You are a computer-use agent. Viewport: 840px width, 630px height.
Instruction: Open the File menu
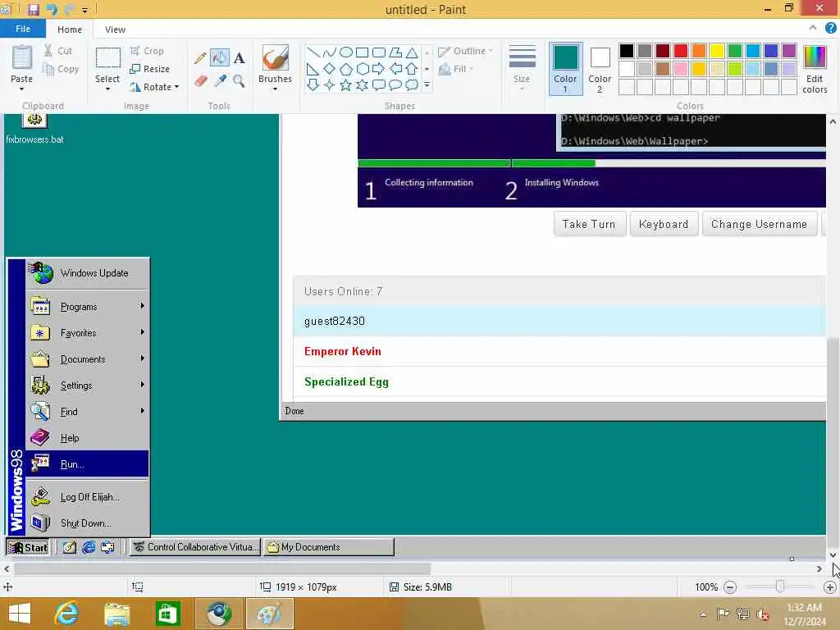[22, 29]
